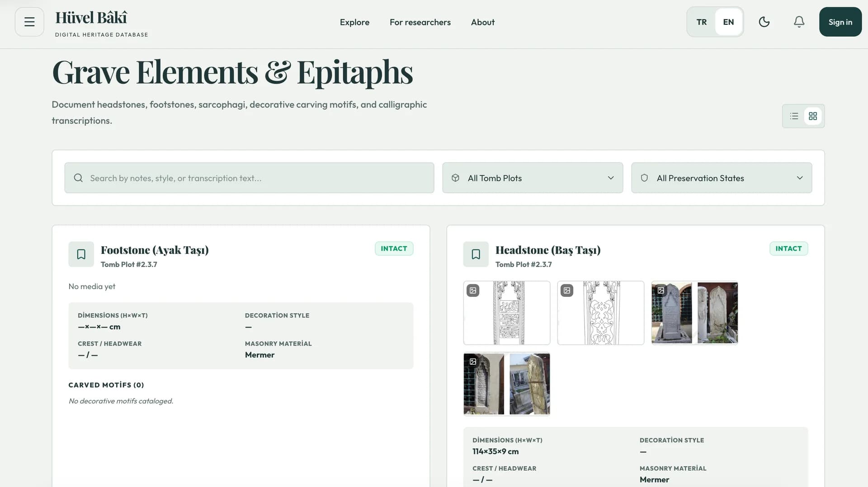The height and width of the screenshot is (487, 868).
Task: Click Tomb Plot #2.3.7 under Footstone
Action: click(x=129, y=264)
